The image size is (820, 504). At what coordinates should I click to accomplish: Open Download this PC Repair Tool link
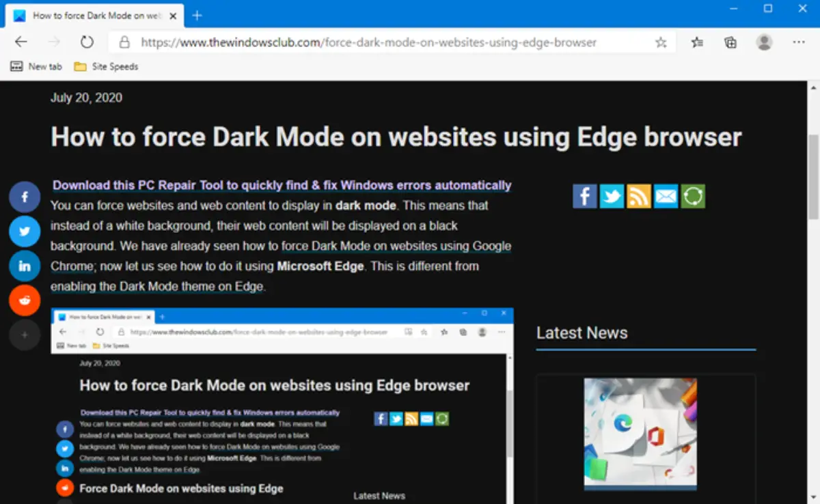282,185
